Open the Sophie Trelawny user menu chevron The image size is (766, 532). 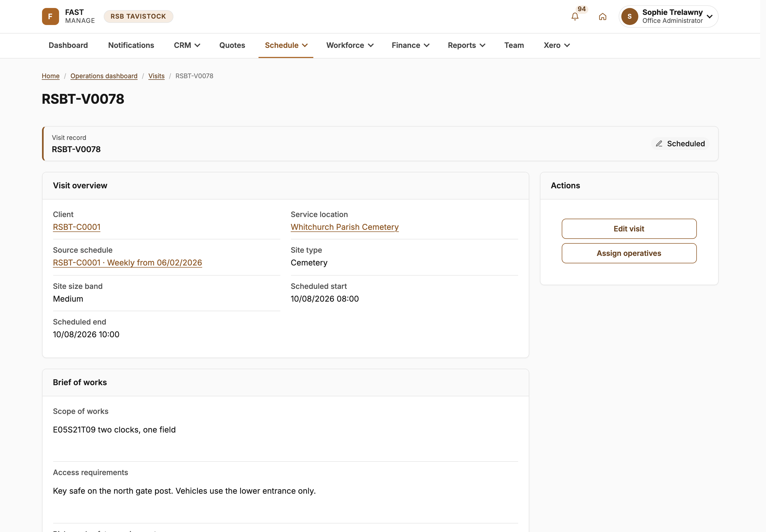click(x=710, y=17)
